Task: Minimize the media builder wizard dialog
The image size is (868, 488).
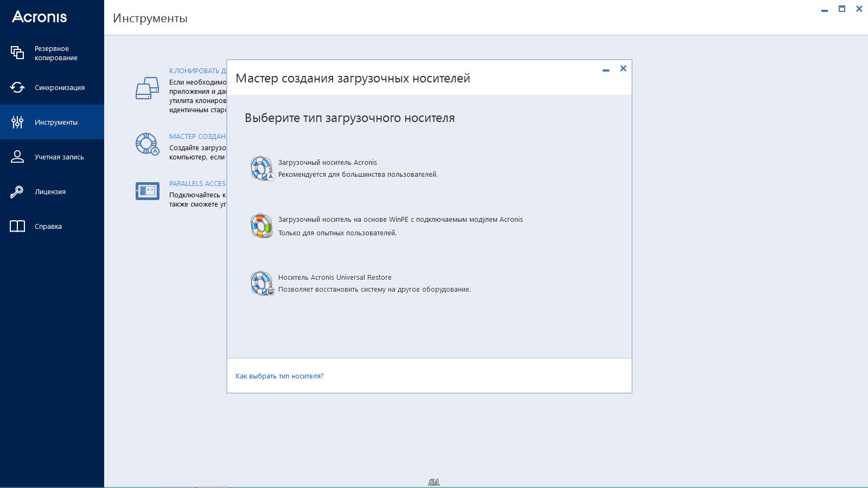Action: (606, 70)
